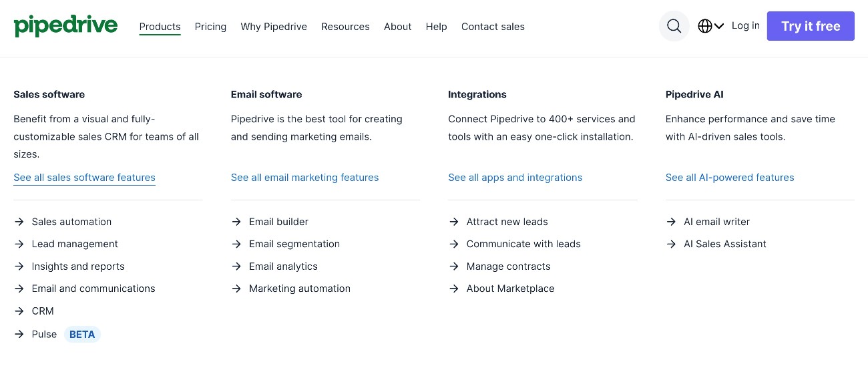Viewport: 868px width, 366px height.
Task: Open Contact sales in the navigation
Action: 493,27
